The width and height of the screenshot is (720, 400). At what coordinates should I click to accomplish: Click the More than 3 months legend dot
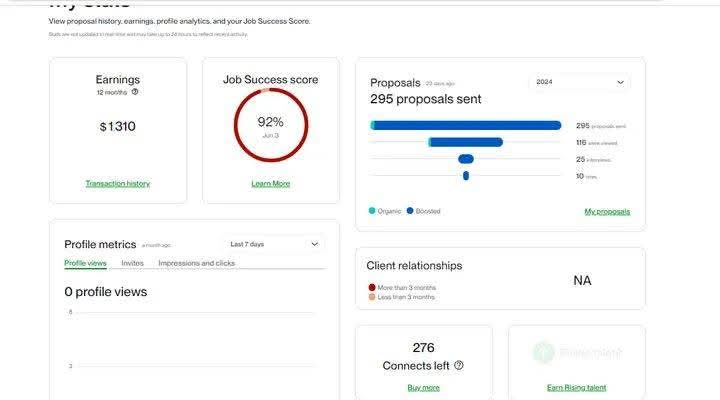pyautogui.click(x=373, y=288)
